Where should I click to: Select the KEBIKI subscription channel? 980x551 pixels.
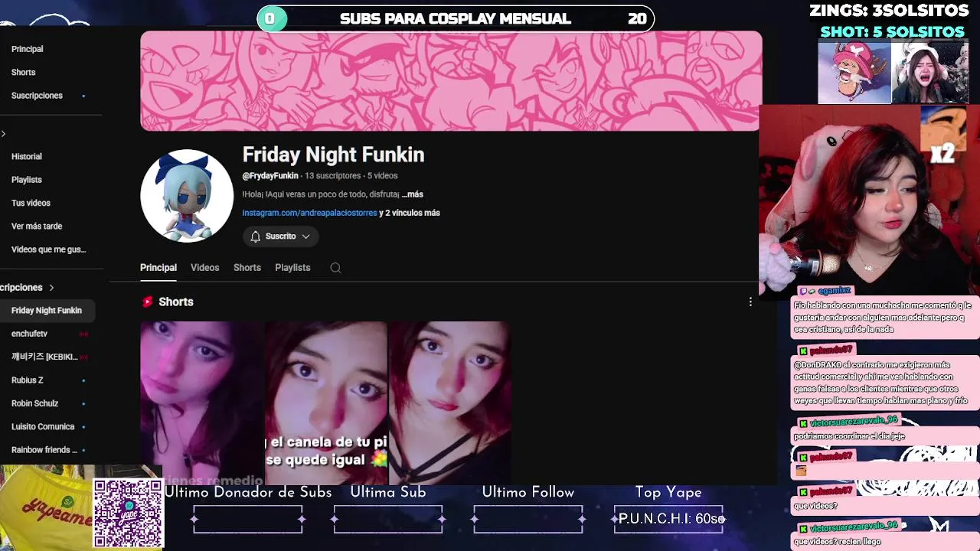click(x=44, y=357)
